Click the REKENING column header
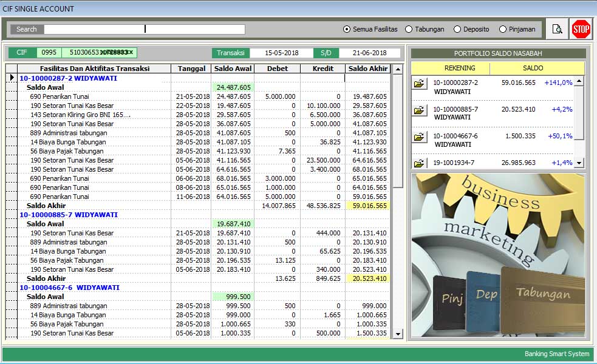This screenshot has width=597, height=364. pyautogui.click(x=459, y=67)
